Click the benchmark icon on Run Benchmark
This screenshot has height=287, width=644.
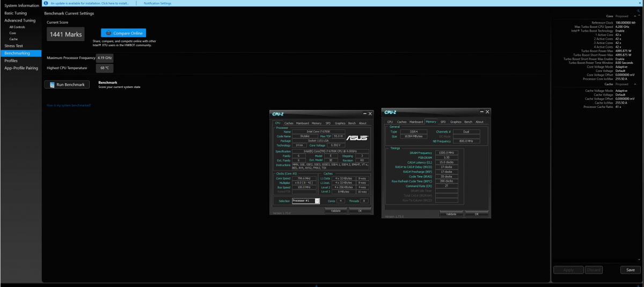tap(51, 85)
